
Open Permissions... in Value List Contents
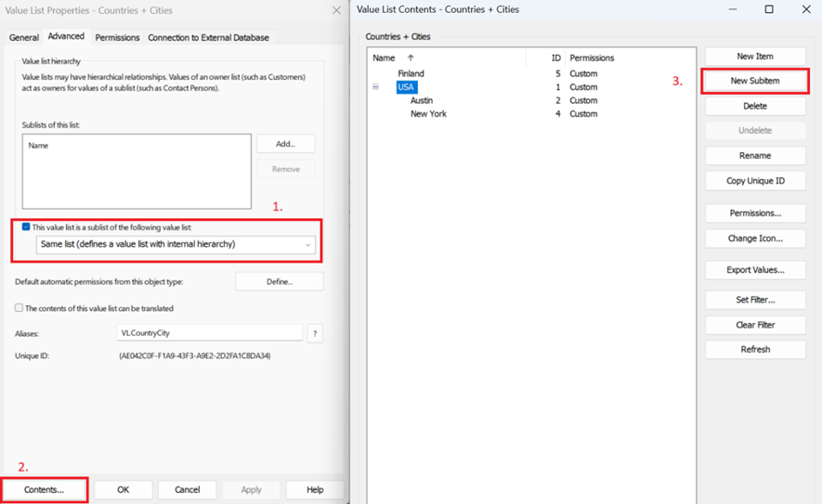[755, 213]
